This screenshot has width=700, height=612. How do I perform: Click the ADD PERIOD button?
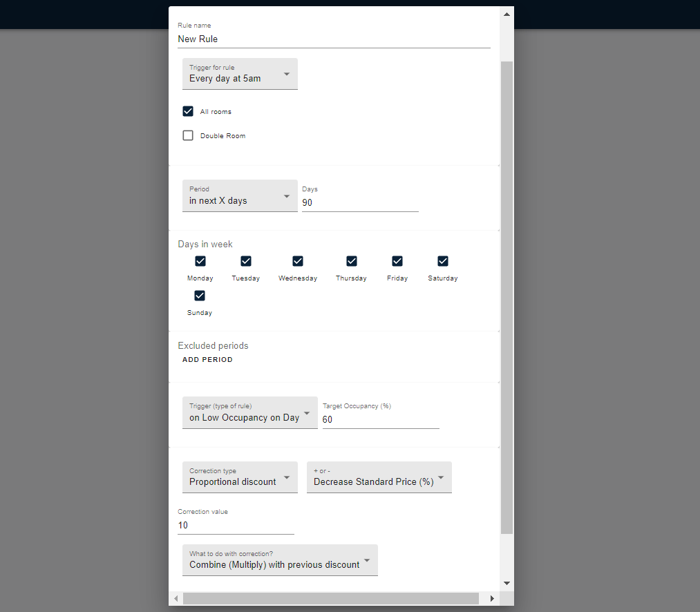207,359
